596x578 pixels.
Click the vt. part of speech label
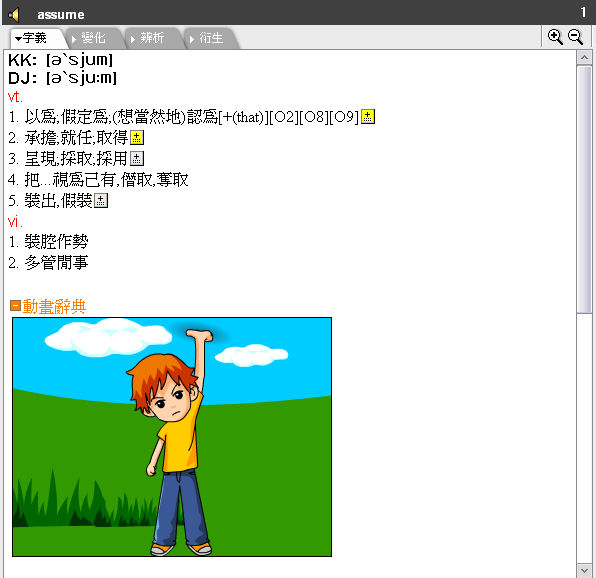coord(15,97)
